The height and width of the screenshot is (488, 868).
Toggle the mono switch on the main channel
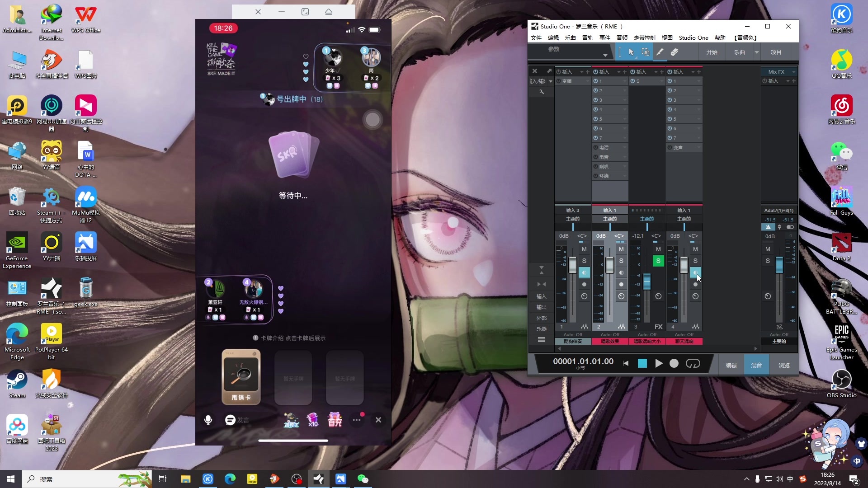tap(790, 227)
